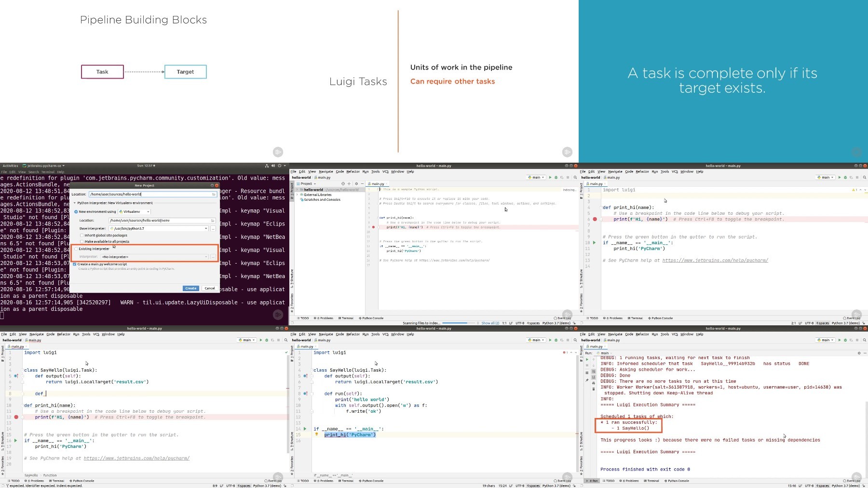Click the gutter run arrow on line 14

point(305,429)
